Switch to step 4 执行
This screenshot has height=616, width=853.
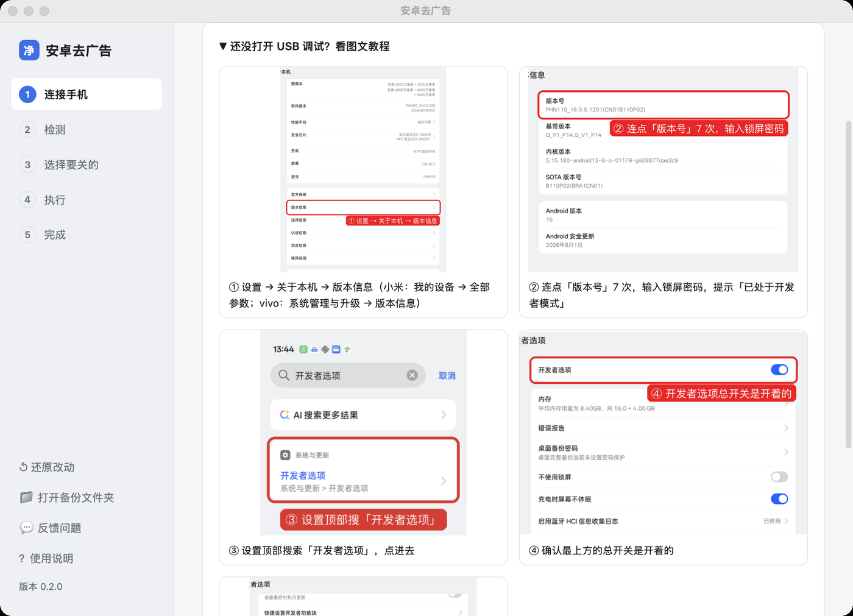(87, 199)
